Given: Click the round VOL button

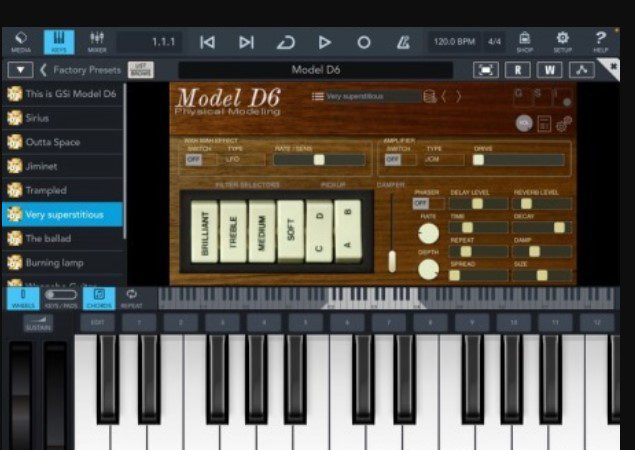Looking at the screenshot, I should [x=524, y=123].
